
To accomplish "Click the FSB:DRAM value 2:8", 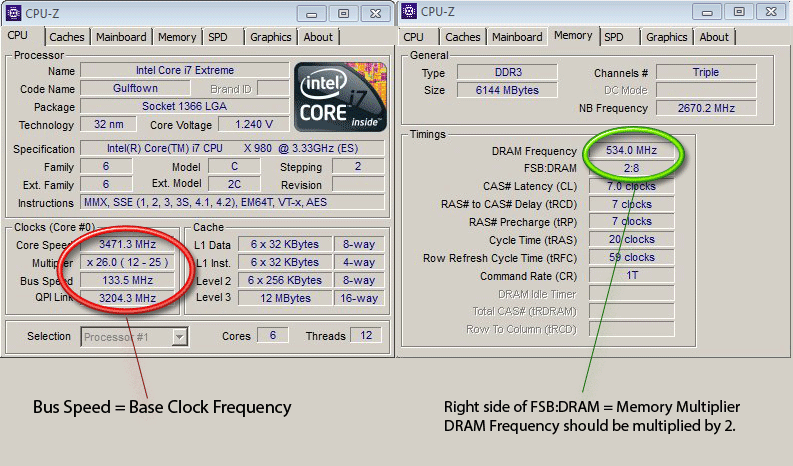I will pyautogui.click(x=631, y=168).
